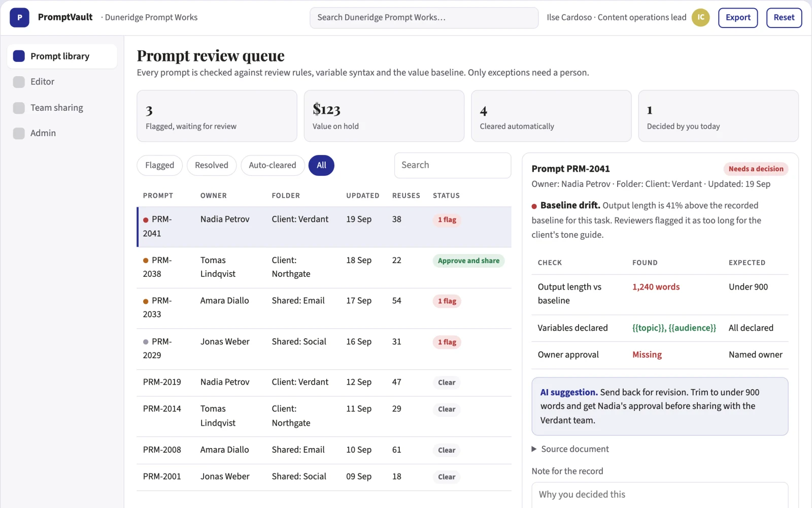Click the 'Needs a decision' badge
This screenshot has width=812, height=508.
pos(756,169)
